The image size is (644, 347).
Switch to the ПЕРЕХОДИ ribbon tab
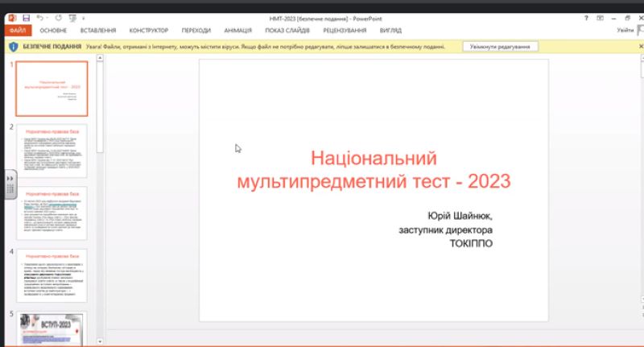pos(196,31)
